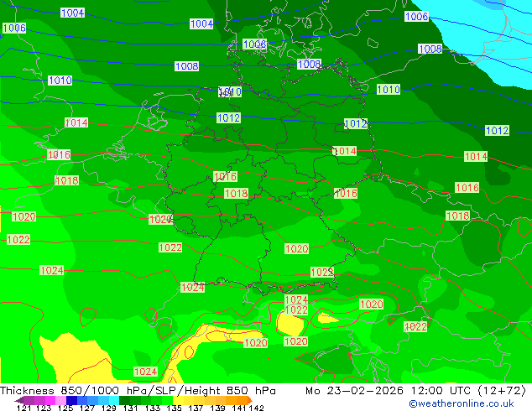Click the yellow patch right of the 1022 Alpine label
532x411 pixels.
[326, 319]
